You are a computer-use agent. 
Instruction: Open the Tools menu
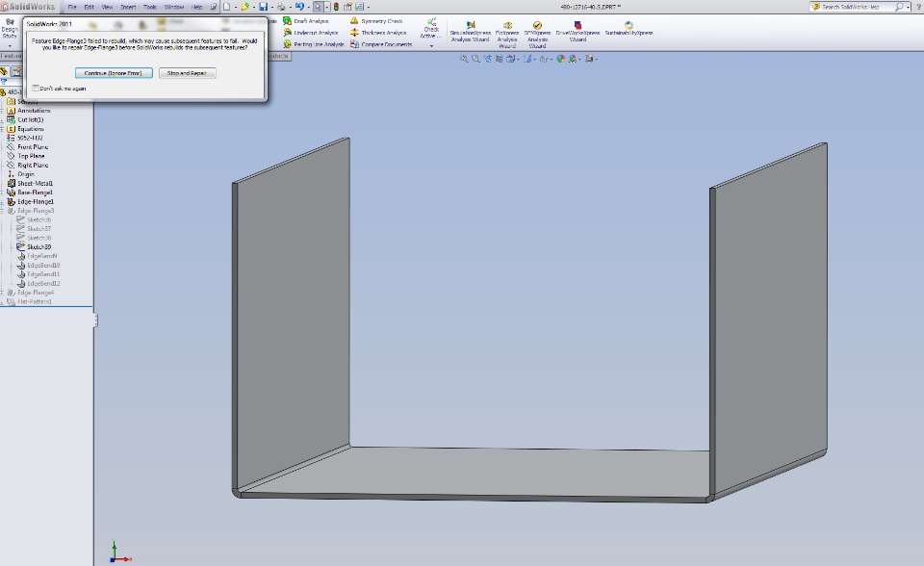150,7
